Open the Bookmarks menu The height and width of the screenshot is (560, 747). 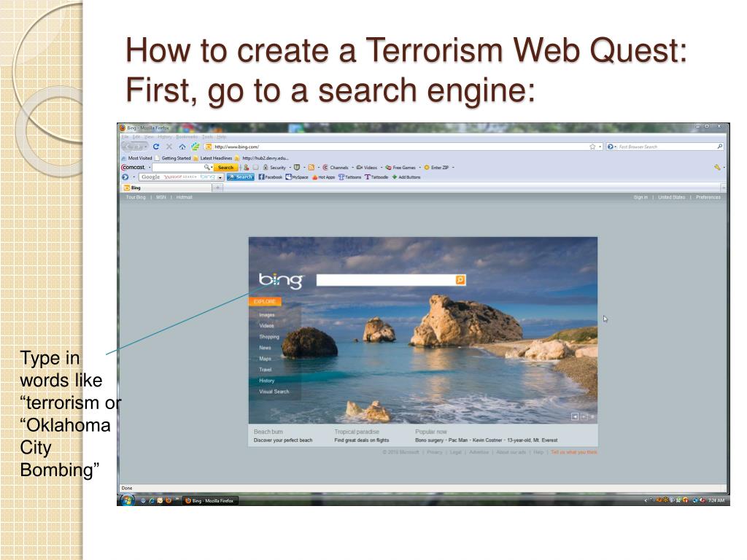pos(187,136)
